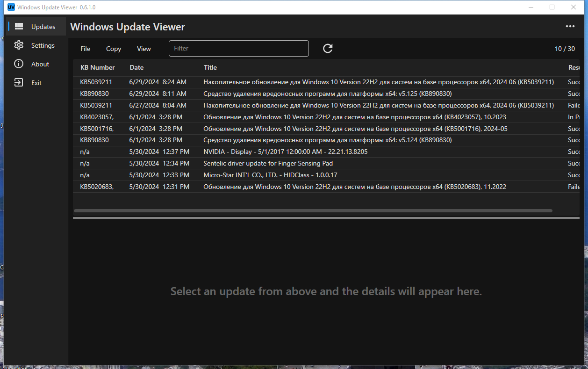Select KB890830 row with v5.124 title
This screenshot has width=588, height=369.
[326, 140]
